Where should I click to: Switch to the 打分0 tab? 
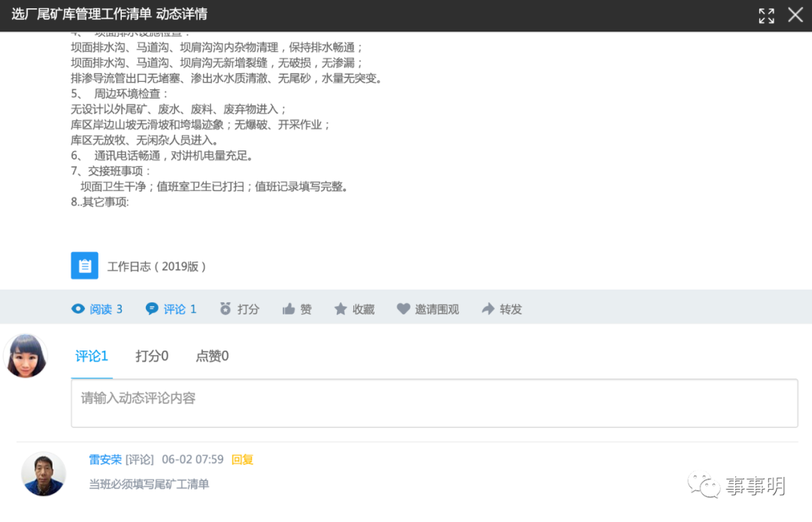click(x=152, y=356)
